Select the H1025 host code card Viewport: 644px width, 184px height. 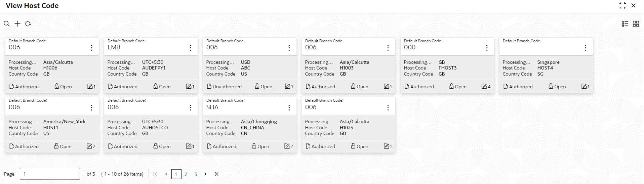pyautogui.click(x=348, y=128)
